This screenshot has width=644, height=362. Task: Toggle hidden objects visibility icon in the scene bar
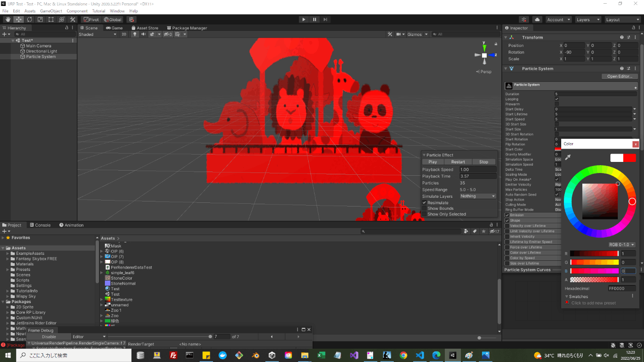[x=168, y=34]
